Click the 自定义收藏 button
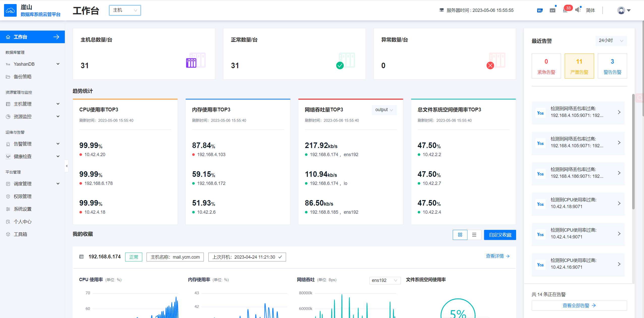This screenshot has height=318, width=644. [x=500, y=235]
